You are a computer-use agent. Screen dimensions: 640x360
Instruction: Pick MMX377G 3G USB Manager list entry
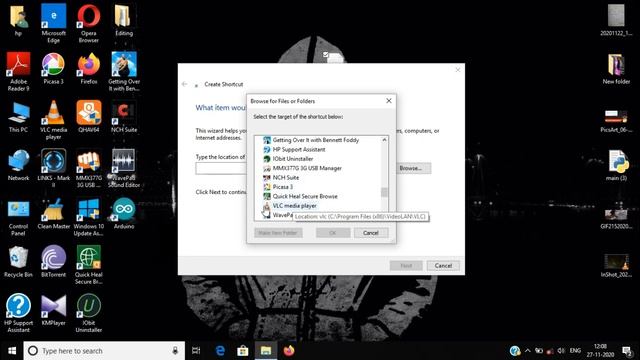pos(302,168)
